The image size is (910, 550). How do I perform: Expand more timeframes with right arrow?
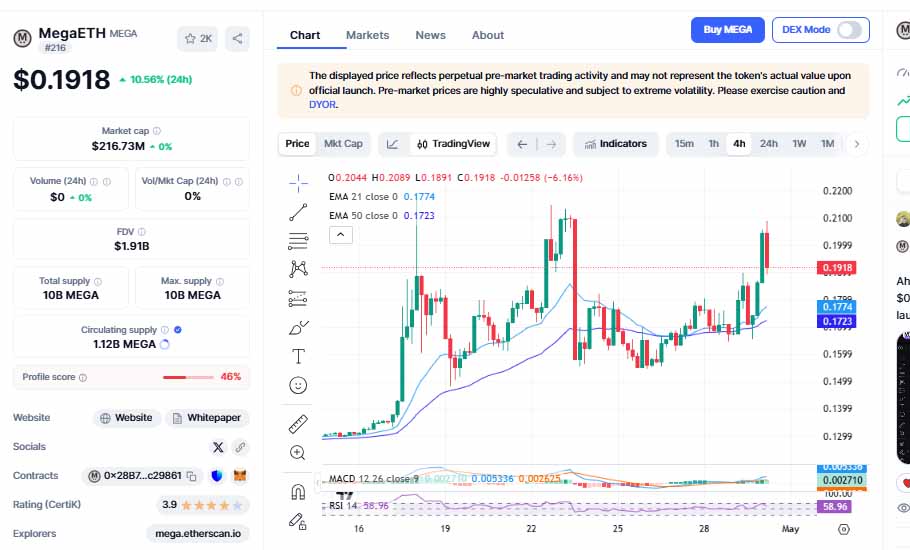coord(856,144)
